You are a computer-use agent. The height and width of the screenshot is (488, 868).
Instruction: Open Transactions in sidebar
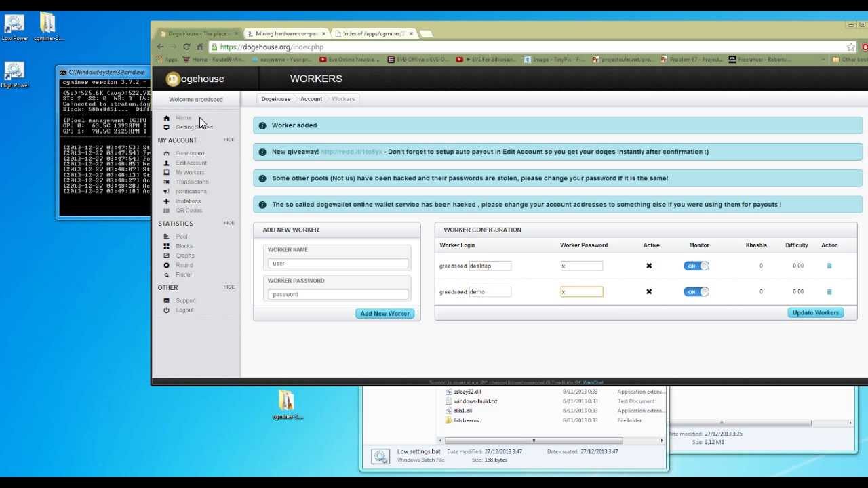click(192, 182)
